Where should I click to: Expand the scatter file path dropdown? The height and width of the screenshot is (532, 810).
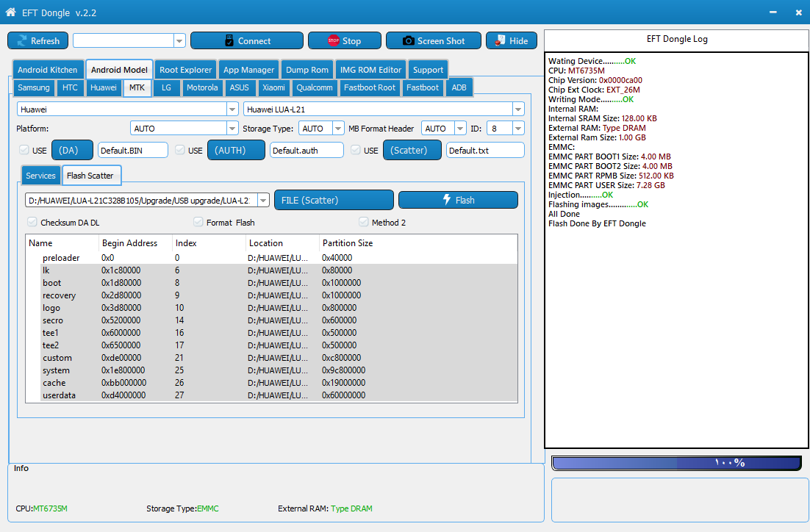pyautogui.click(x=263, y=201)
